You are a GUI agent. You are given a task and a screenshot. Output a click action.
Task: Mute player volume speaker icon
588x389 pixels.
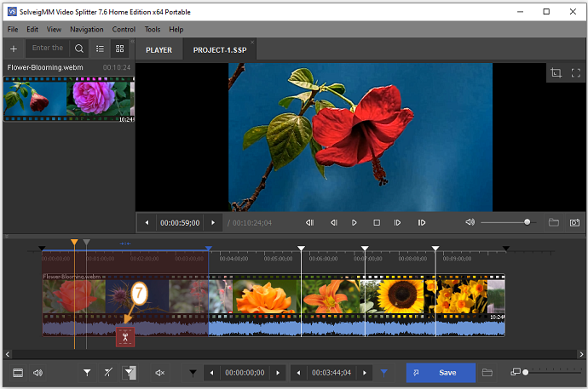point(470,222)
